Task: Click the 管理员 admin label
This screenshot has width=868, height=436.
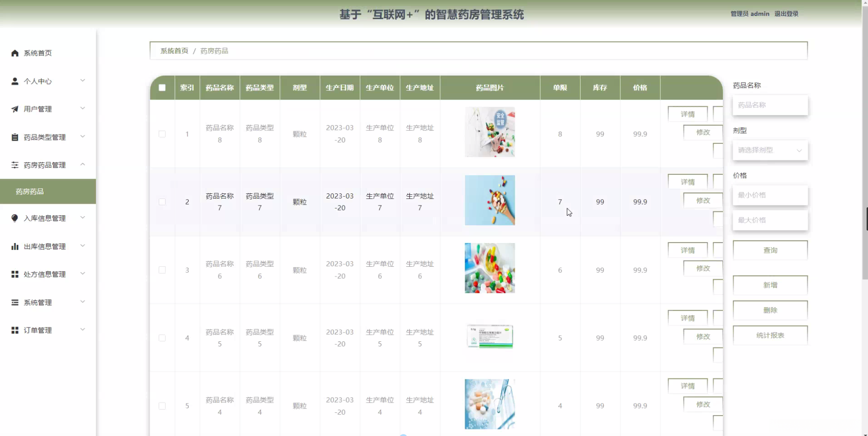Action: click(x=750, y=14)
